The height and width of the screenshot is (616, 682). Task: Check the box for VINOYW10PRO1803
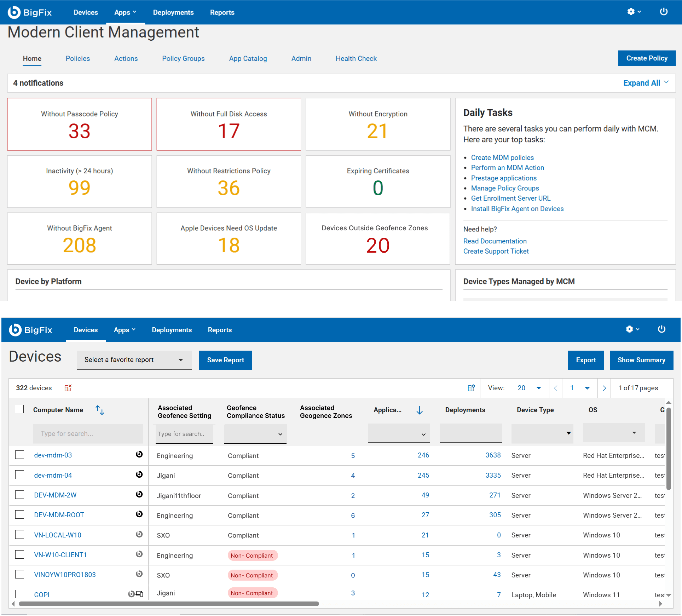[20, 574]
